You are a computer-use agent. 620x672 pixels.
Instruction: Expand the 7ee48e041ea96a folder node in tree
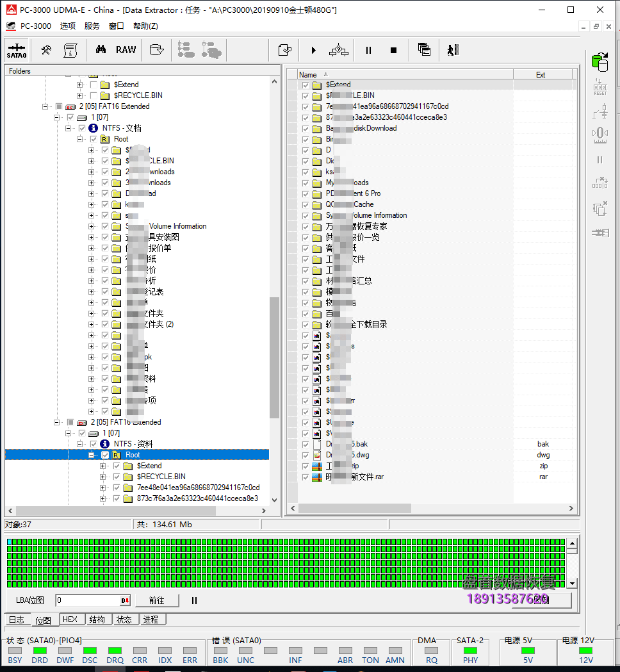[x=103, y=488]
